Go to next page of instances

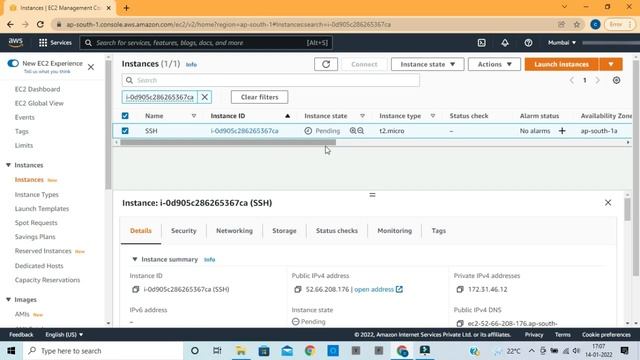click(598, 80)
